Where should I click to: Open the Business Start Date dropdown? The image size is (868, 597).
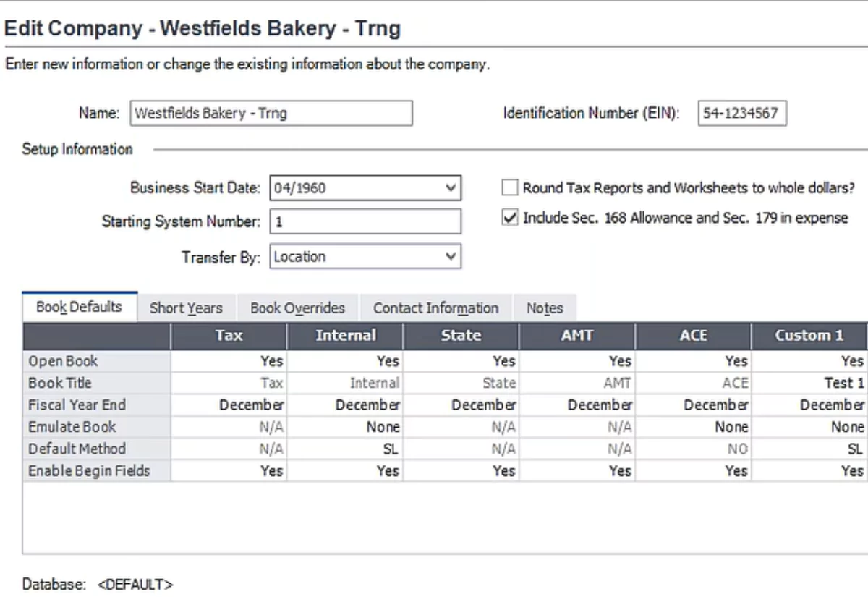451,188
